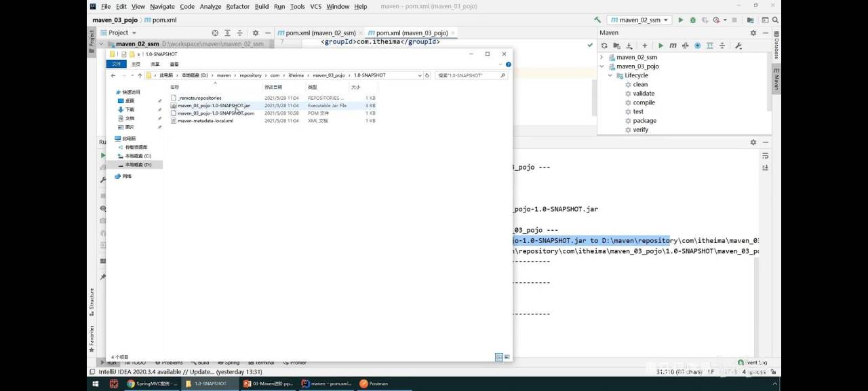Go back with Explorer back arrow
Image resolution: width=868 pixels, height=391 pixels.
coord(113,75)
